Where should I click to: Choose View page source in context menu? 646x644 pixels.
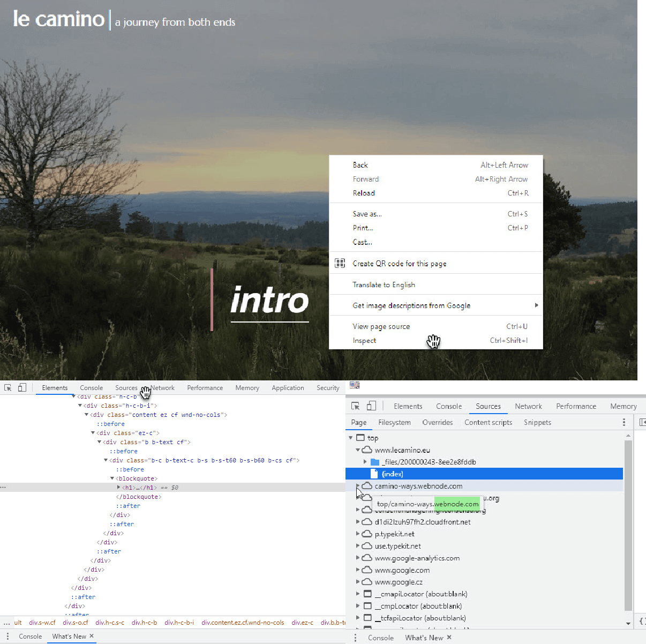coord(436,326)
